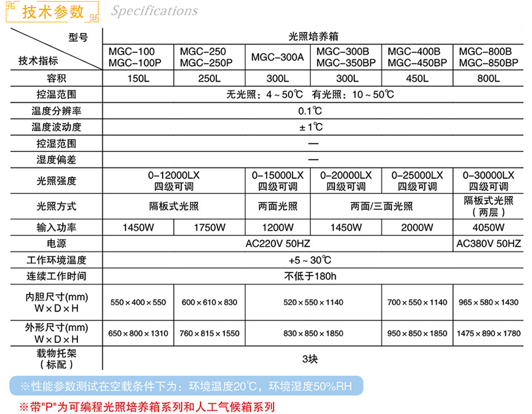The width and height of the screenshot is (532, 414).
Task: Click the 4050W input power value
Action: pos(488,228)
